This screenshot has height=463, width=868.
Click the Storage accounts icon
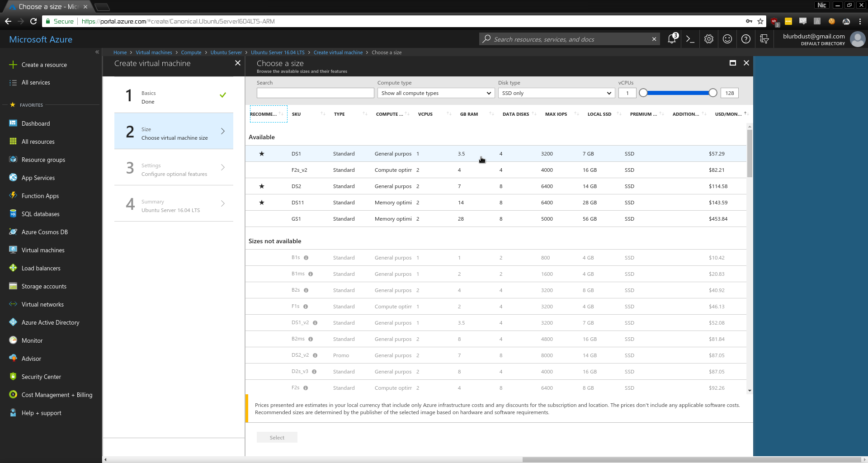pos(13,286)
